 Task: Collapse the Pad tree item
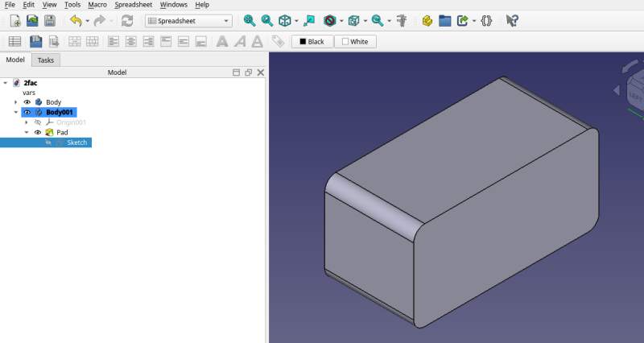pyautogui.click(x=27, y=132)
